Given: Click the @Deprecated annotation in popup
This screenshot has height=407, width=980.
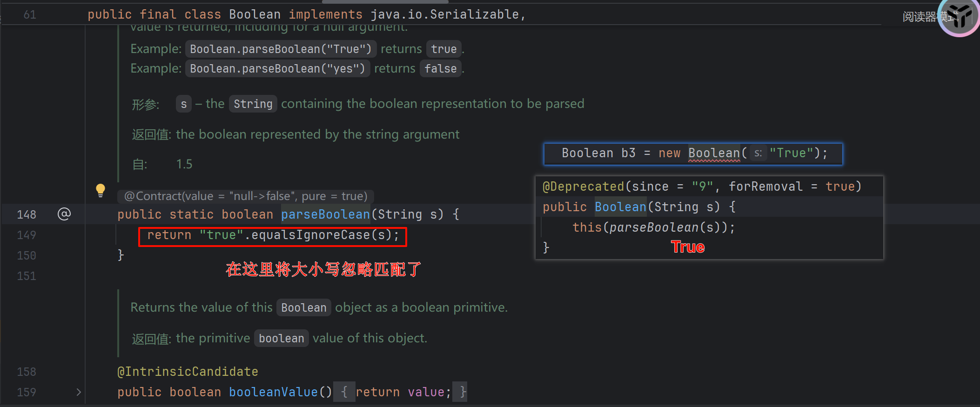Looking at the screenshot, I should pos(583,187).
